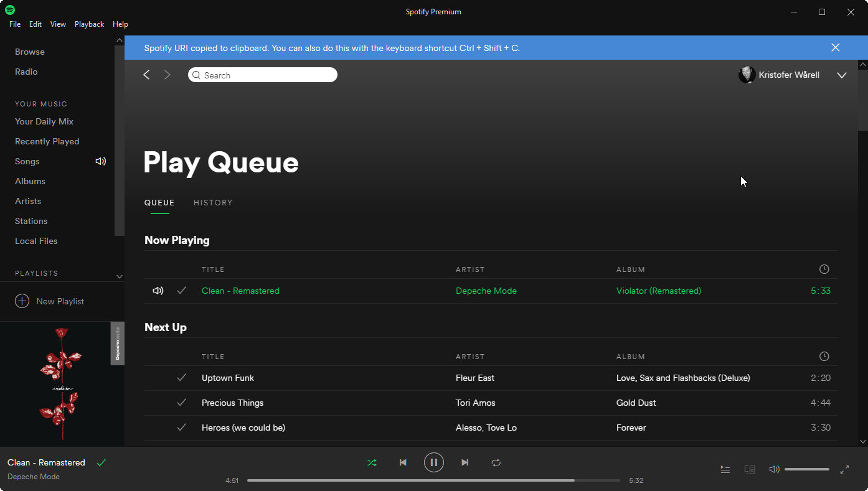Toggle repeat mode

pyautogui.click(x=496, y=462)
